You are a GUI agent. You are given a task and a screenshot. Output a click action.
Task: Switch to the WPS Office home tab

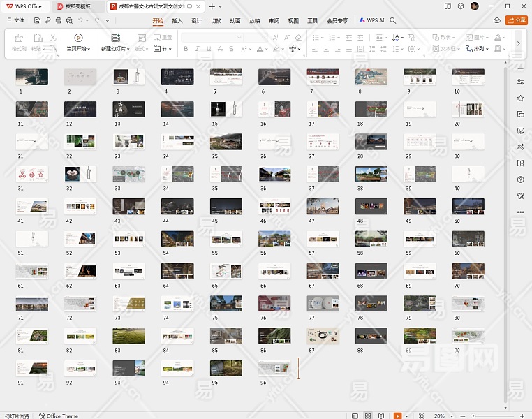[24, 6]
